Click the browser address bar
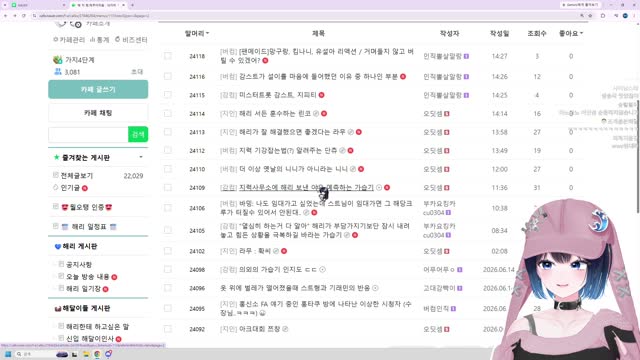 coord(306,16)
